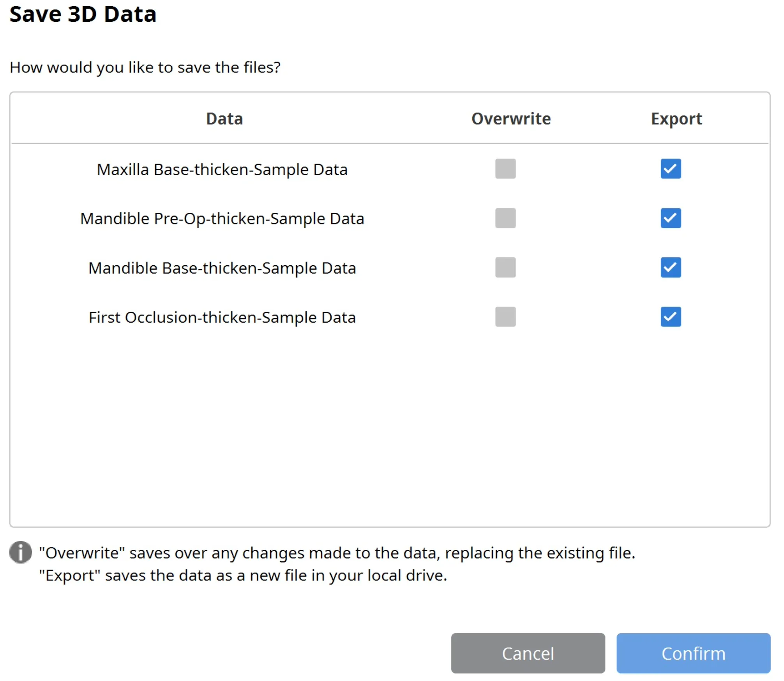Image resolution: width=784 pixels, height=681 pixels.
Task: Check Overwrite for Mandible Base-thicken-Sample Data
Action: point(505,267)
